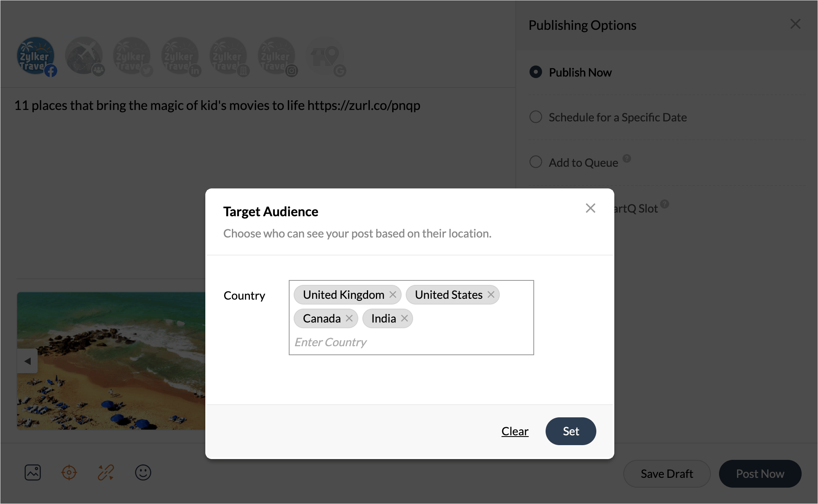This screenshot has width=818, height=504.
Task: Remove the United Kingdom country tag
Action: (393, 295)
